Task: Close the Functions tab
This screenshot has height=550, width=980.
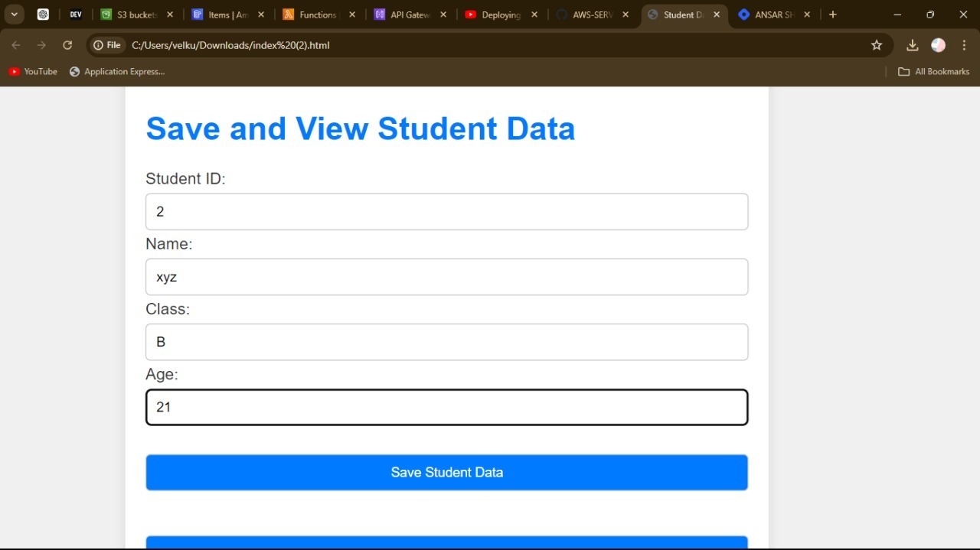Action: click(x=352, y=15)
